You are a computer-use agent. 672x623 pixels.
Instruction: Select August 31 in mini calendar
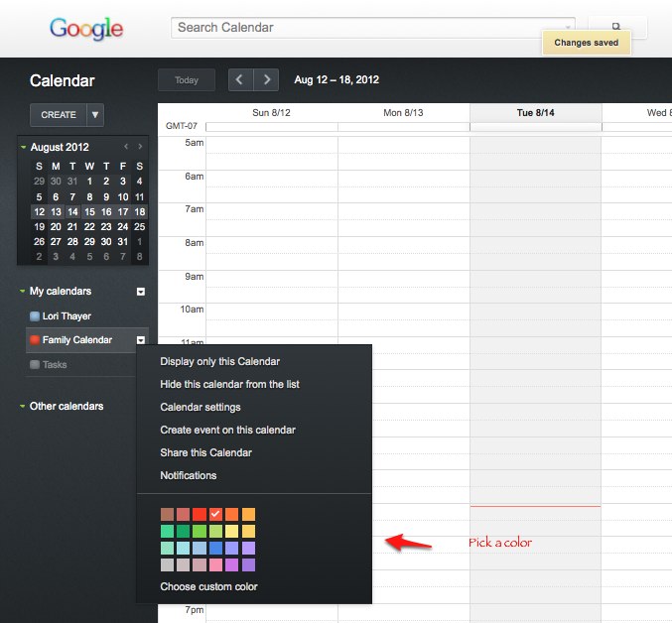pos(122,242)
